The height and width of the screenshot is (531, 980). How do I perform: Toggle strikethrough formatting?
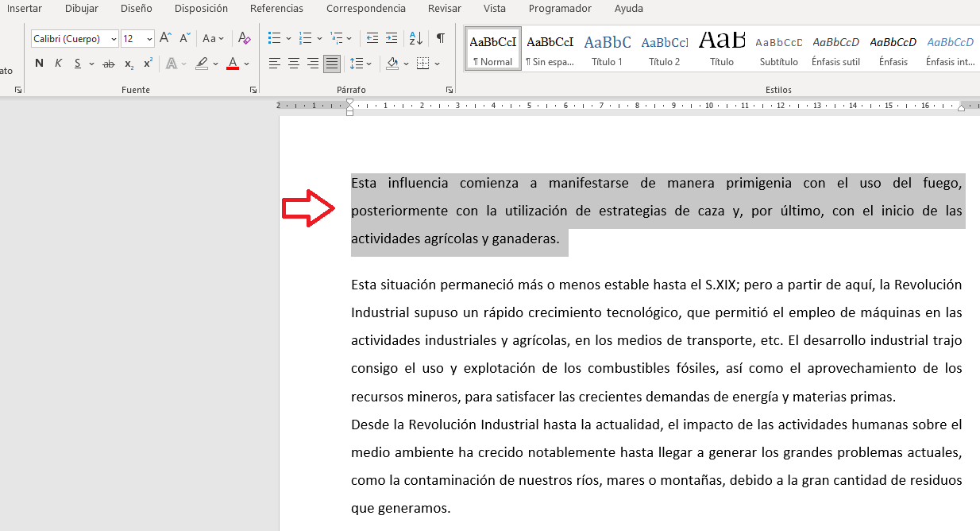tap(109, 64)
